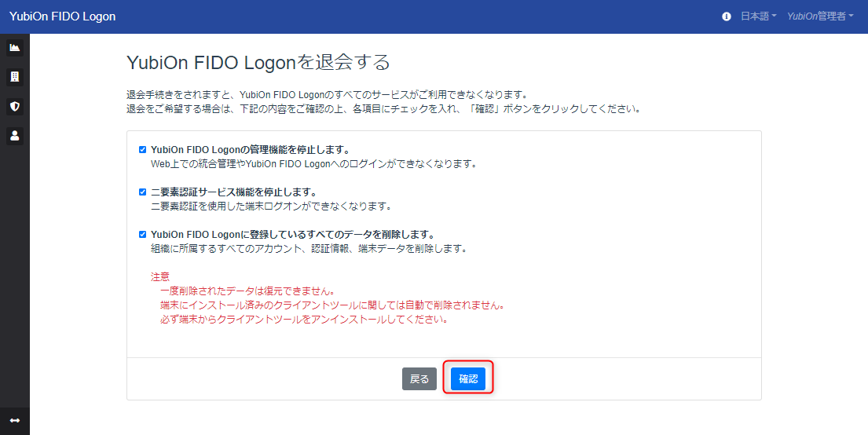Open the security shield icon in sidebar
This screenshot has height=435, width=868.
(15, 106)
